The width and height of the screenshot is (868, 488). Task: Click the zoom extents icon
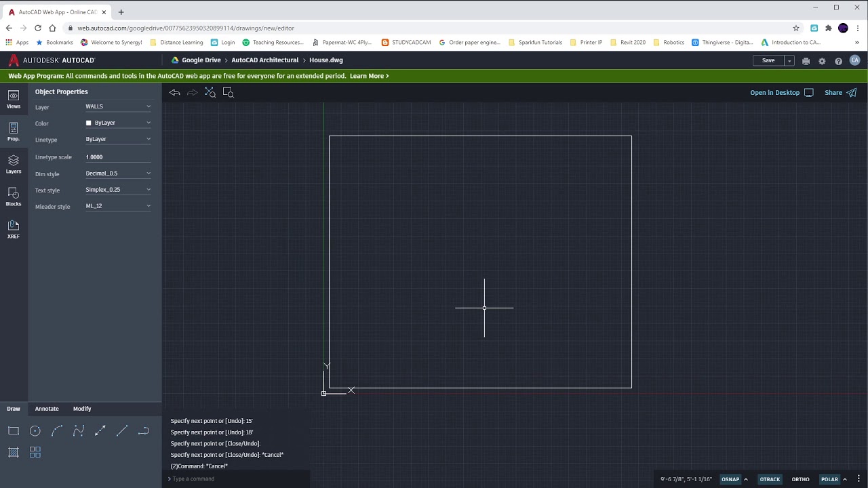[x=210, y=93]
